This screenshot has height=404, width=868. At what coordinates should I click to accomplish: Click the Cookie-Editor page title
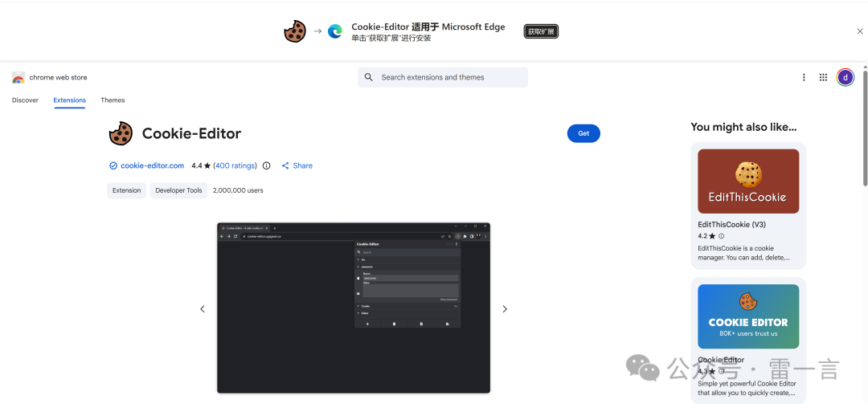pyautogui.click(x=191, y=133)
